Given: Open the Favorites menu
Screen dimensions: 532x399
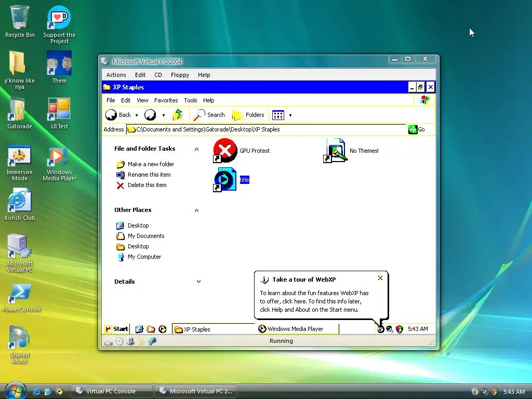Looking at the screenshot, I should click(166, 100).
